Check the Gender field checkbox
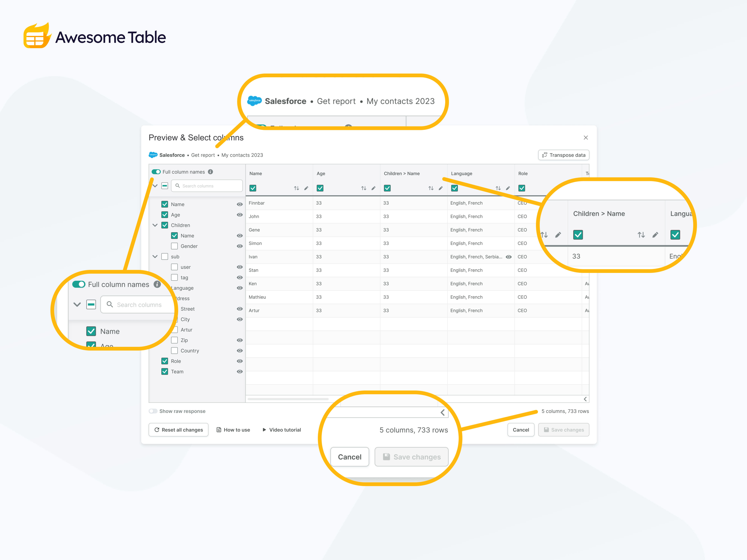The image size is (747, 560). [x=175, y=246]
